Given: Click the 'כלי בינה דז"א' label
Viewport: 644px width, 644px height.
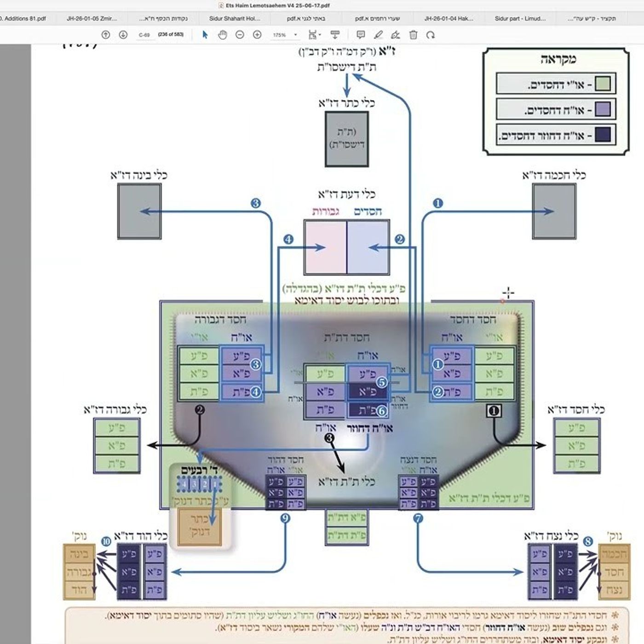Looking at the screenshot, I should pyautogui.click(x=139, y=175).
